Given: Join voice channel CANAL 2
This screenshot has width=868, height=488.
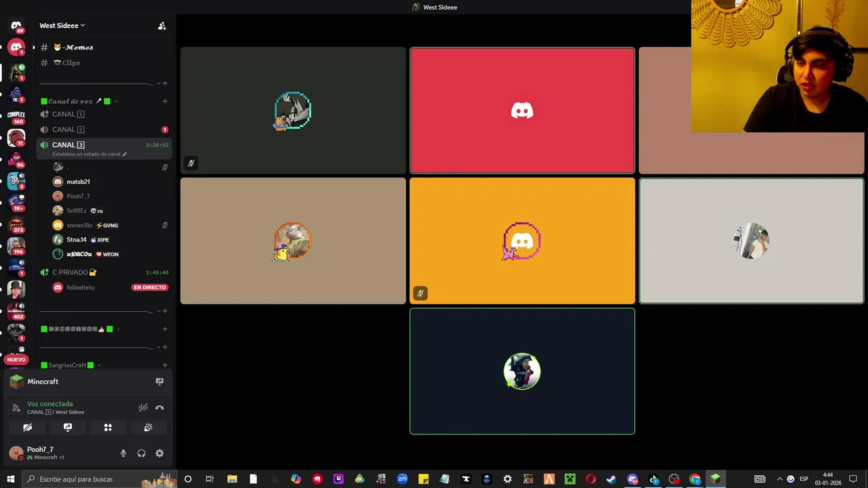Looking at the screenshot, I should 104,129.
